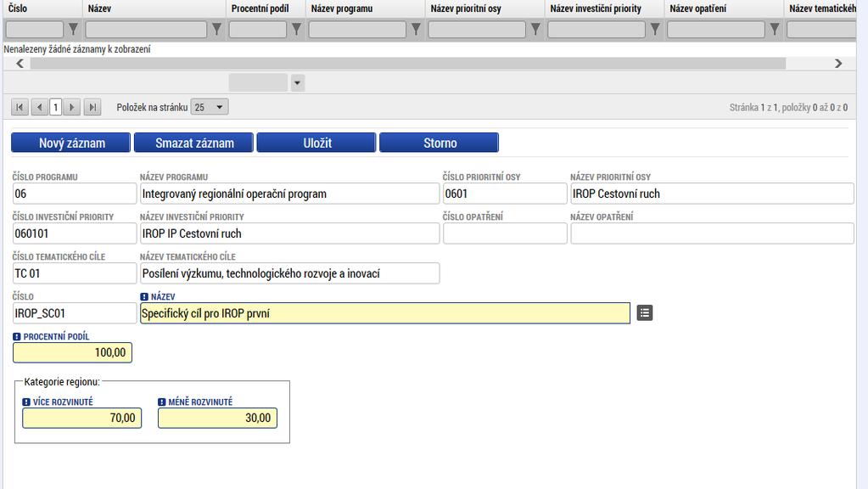
Task: Sort by the Název programu column header
Action: [342, 8]
